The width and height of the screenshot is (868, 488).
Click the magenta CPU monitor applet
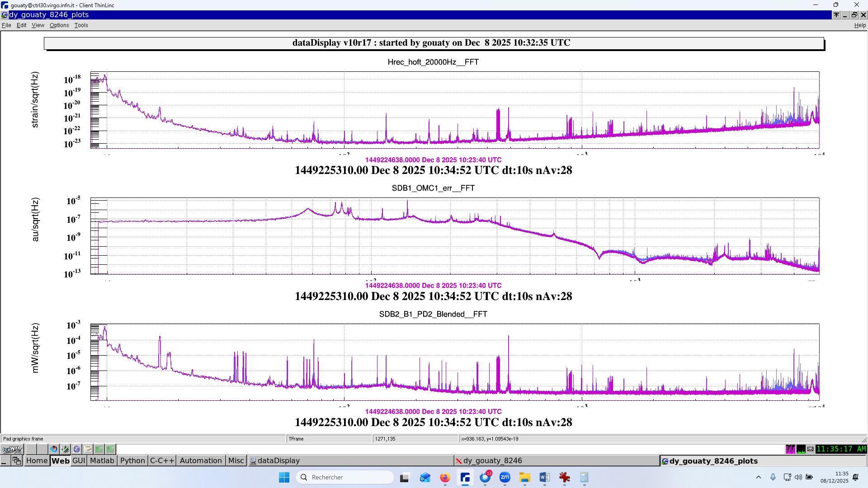tap(790, 449)
